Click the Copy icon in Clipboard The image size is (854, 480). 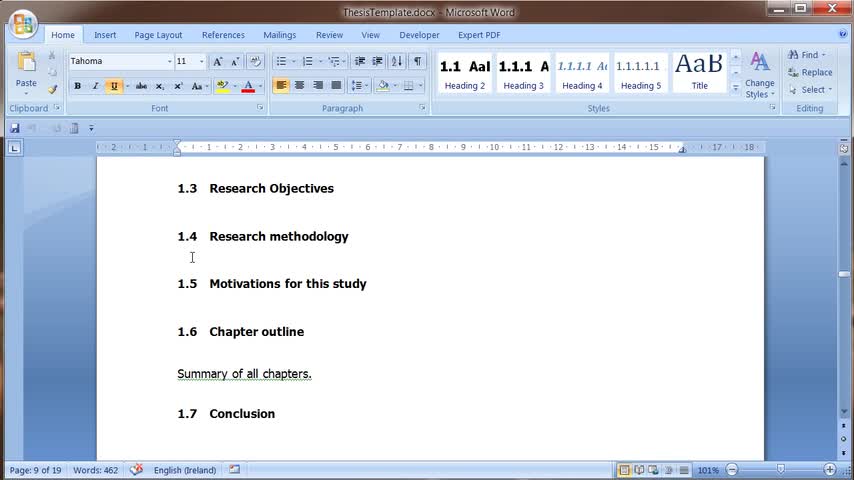pyautogui.click(x=52, y=72)
